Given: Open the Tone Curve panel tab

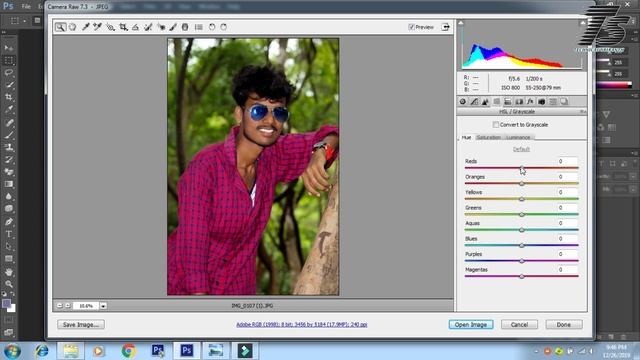Looking at the screenshot, I should coord(474,102).
